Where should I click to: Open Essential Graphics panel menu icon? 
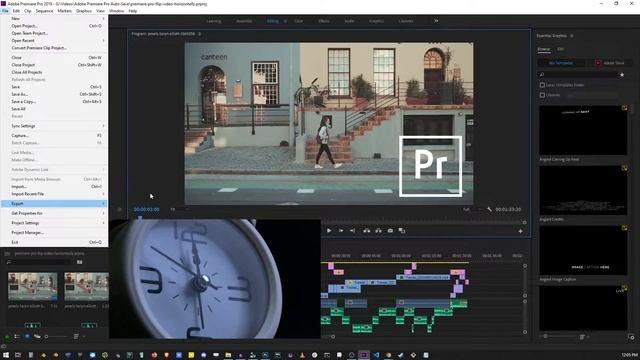572,36
